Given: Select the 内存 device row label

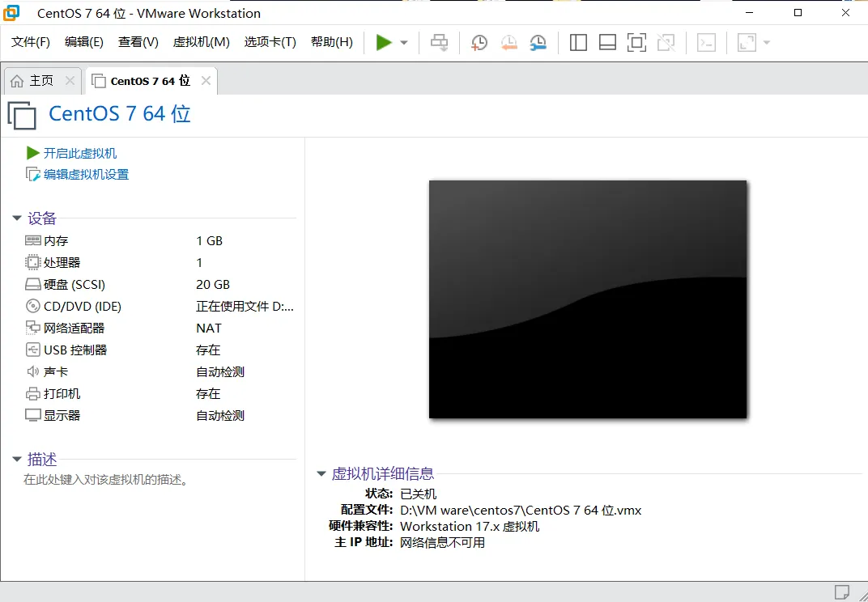Looking at the screenshot, I should pos(56,240).
